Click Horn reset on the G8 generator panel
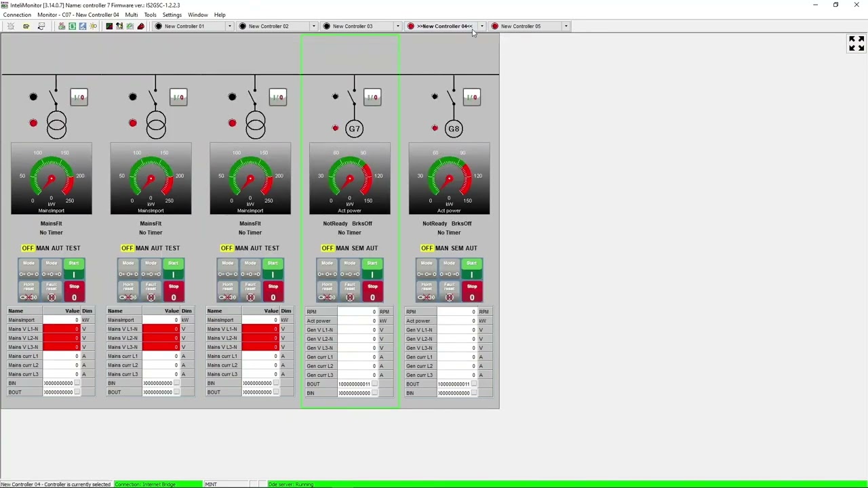The width and height of the screenshot is (868, 488). tap(427, 292)
